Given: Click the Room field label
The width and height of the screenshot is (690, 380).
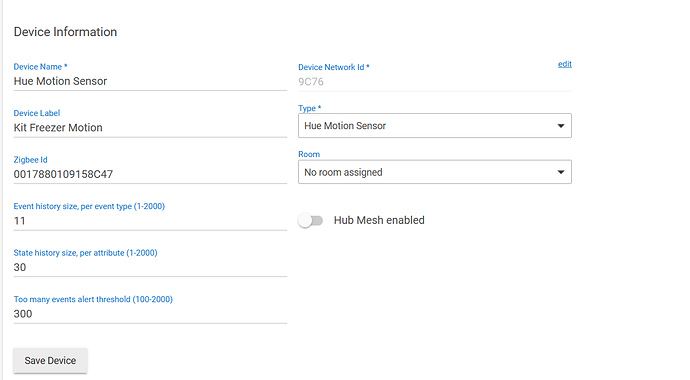Looking at the screenshot, I should point(309,154).
